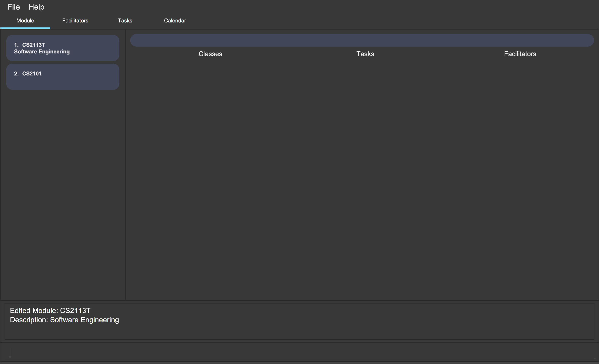Click the module title bar above columns
This screenshot has width=599, height=364.
click(362, 40)
